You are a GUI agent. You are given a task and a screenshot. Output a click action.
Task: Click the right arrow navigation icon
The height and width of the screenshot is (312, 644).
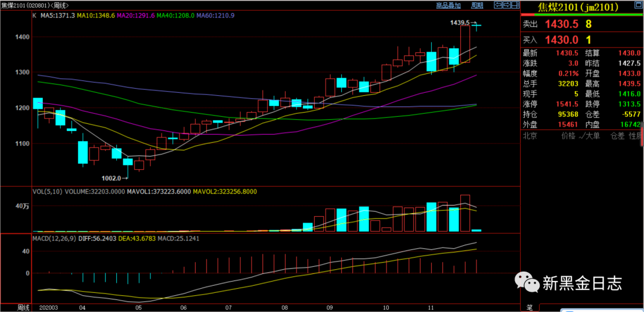tap(507, 5)
